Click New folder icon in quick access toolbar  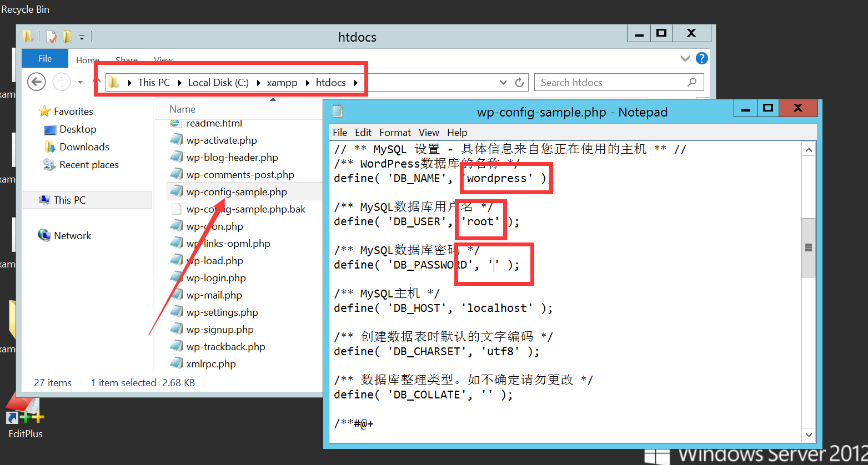coord(67,37)
